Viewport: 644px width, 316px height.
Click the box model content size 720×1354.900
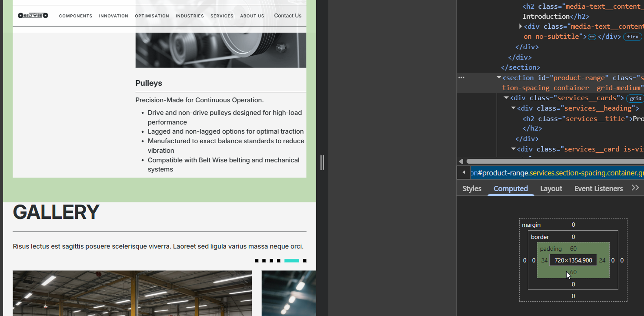pyautogui.click(x=573, y=260)
